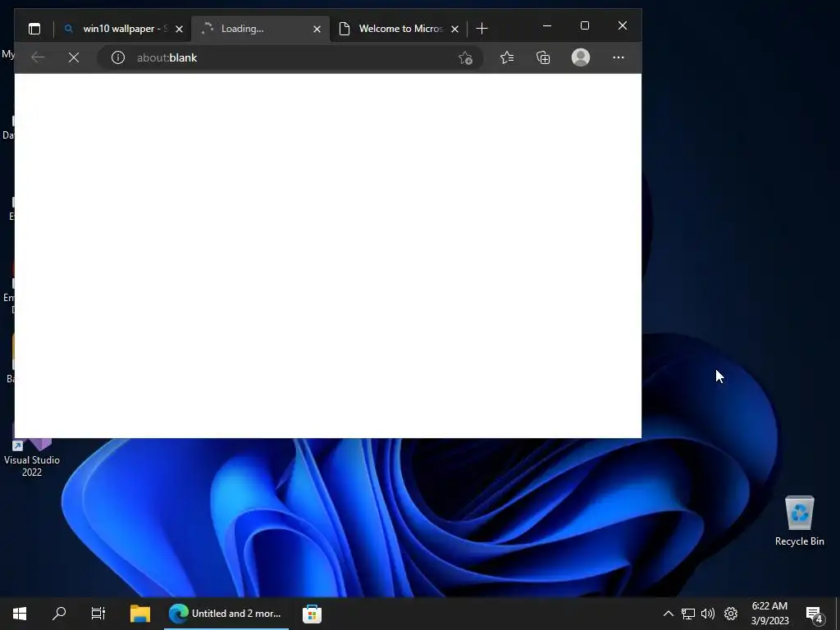Viewport: 840px width, 630px height.
Task: Open the volume speaker tray icon
Action: point(708,614)
